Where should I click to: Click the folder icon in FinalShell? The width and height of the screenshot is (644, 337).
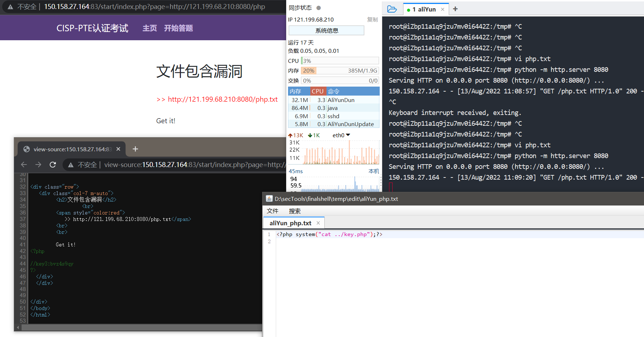(392, 9)
